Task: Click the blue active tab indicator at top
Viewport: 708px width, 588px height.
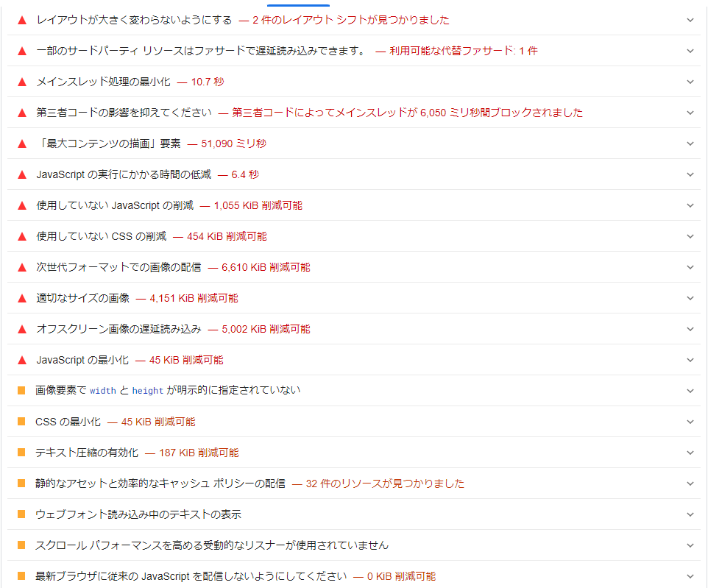Action: 298,4
